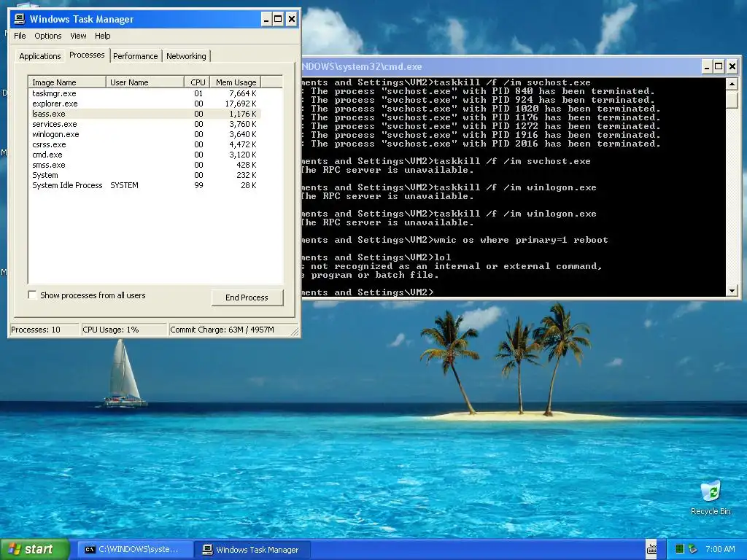Open the File menu in Task Manager
This screenshot has width=747, height=560.
coord(20,36)
